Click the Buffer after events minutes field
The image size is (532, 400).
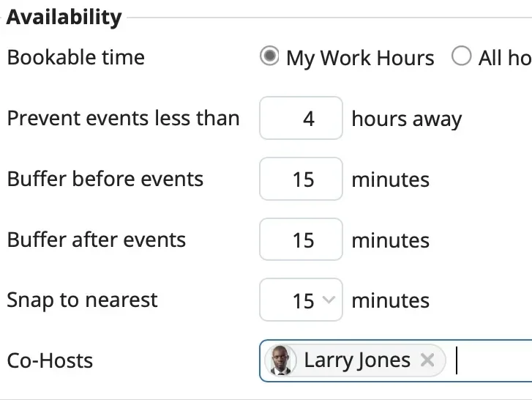pos(301,240)
